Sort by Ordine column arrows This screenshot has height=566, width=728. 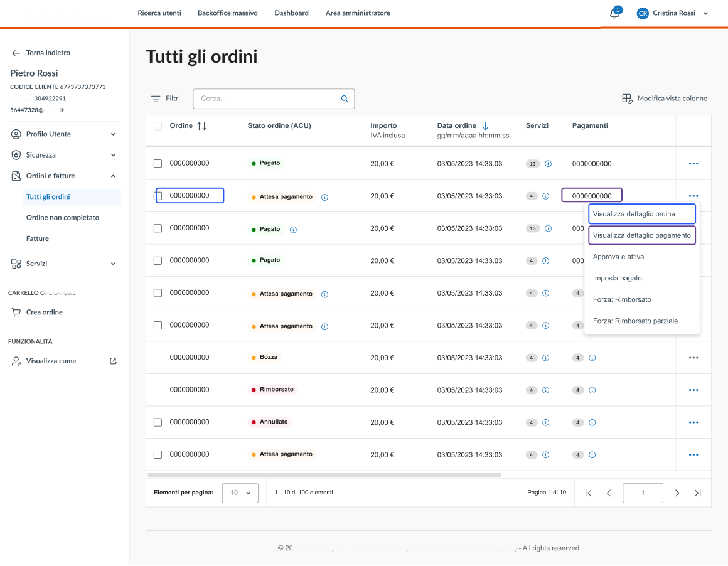pos(201,126)
